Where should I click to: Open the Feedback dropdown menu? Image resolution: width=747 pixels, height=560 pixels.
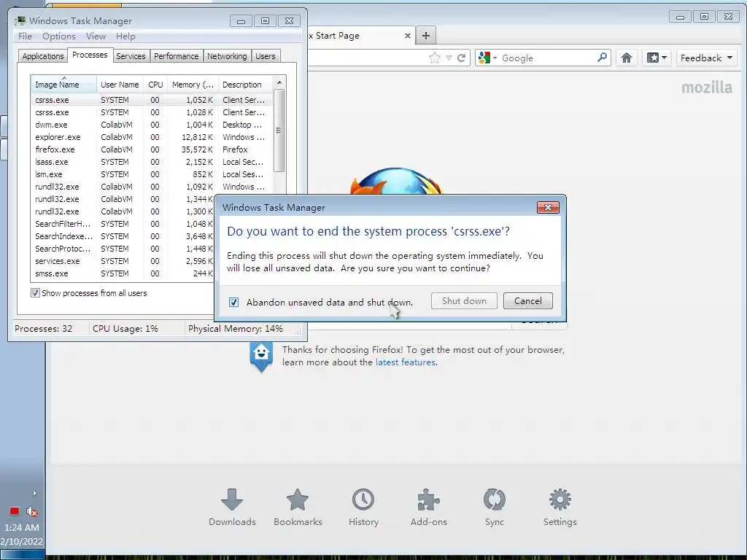[706, 58]
